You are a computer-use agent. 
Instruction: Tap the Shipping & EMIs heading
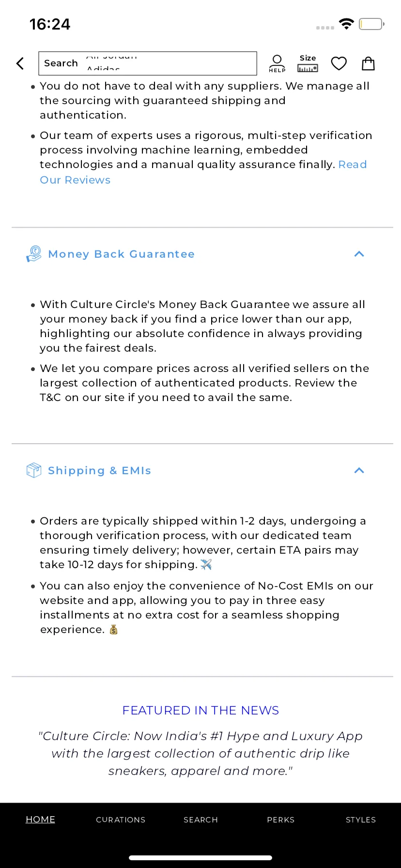[100, 470]
